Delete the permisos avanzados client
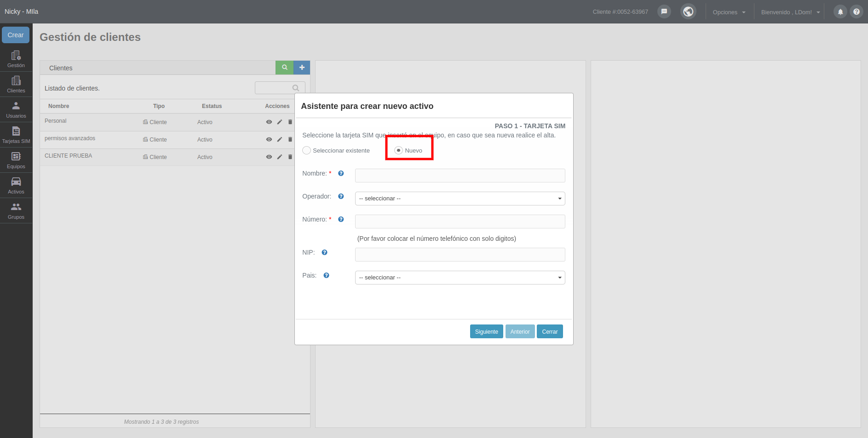Viewport: 868px width, 438px height. click(x=290, y=139)
